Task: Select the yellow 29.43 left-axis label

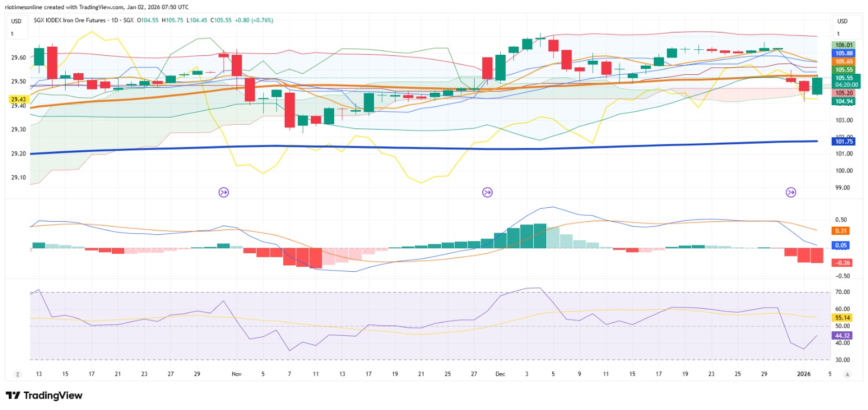Action: click(x=18, y=99)
